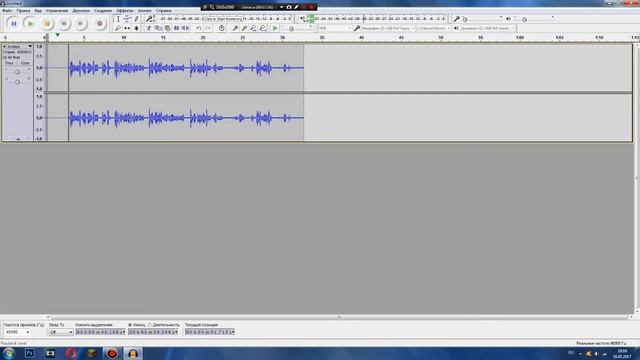
Task: Adjust the track gain slider
Action: pos(17,72)
